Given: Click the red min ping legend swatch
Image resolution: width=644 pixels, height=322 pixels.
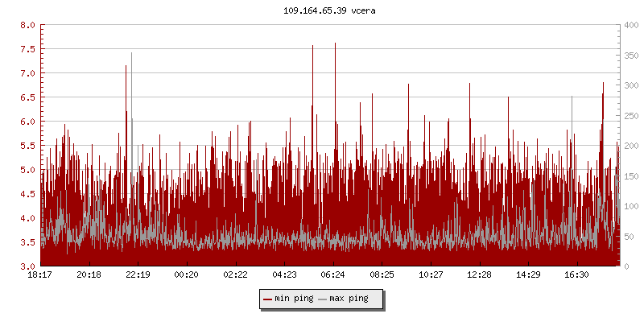Looking at the screenshot, I should pyautogui.click(x=268, y=299).
